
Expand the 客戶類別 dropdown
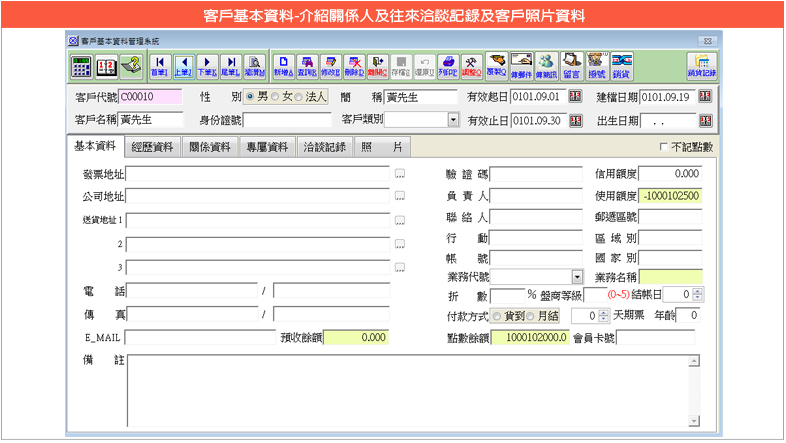tap(453, 120)
